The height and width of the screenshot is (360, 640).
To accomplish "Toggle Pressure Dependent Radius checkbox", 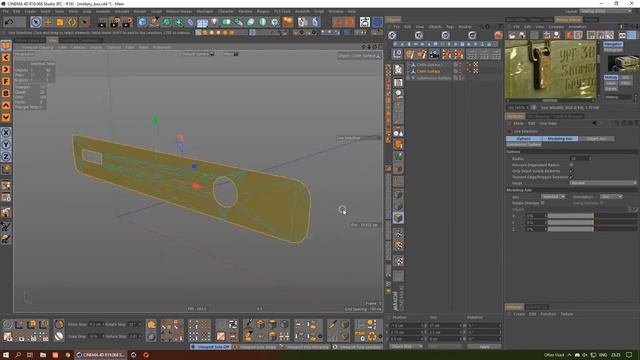I will click(571, 165).
